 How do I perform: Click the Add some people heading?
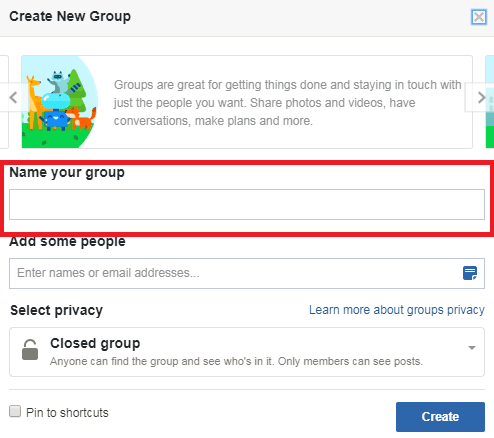[67, 242]
